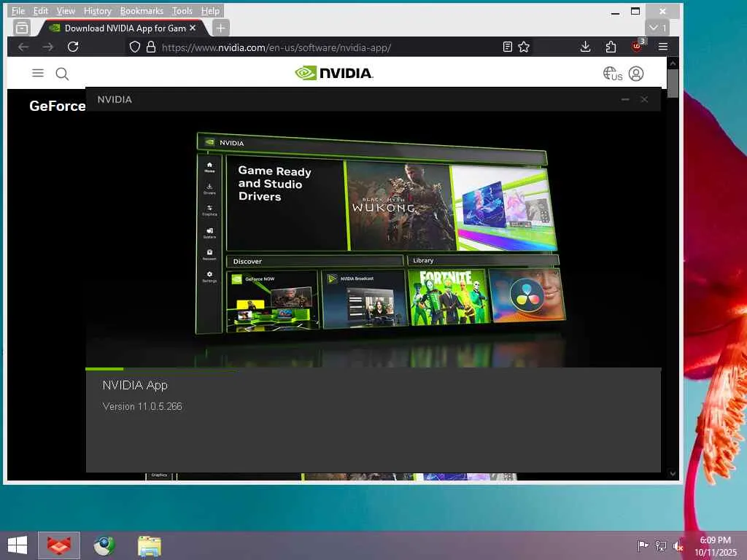747x560 pixels.
Task: Go back to previous page
Action: click(x=23, y=47)
